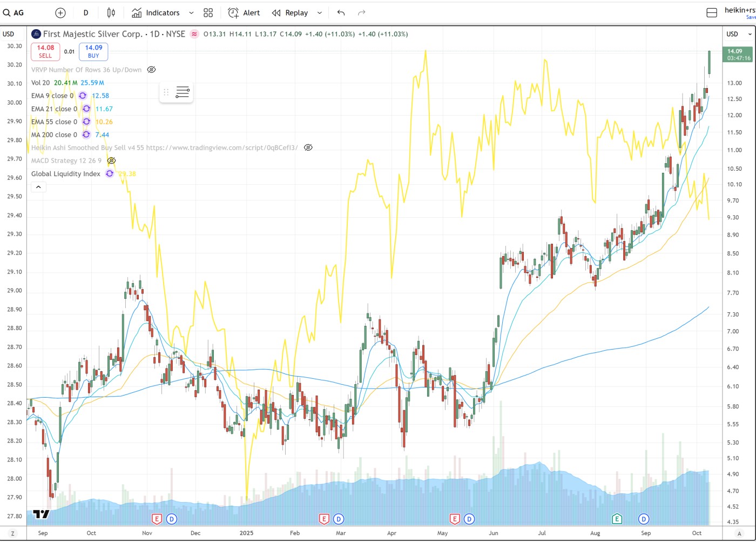This screenshot has height=542, width=756.
Task: Click the redo arrow
Action: point(362,13)
